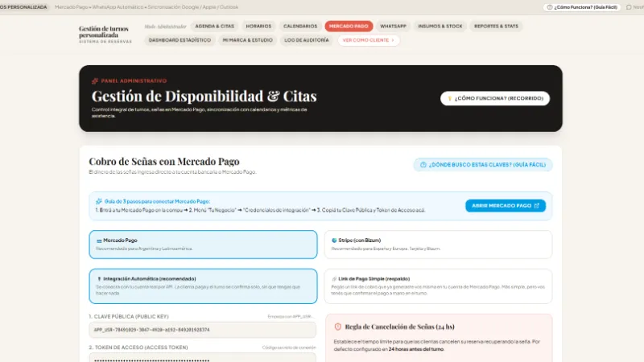The image size is (644, 362).
Task: Click the guide sparkle icon in 3 pasos banner
Action: 98,202
